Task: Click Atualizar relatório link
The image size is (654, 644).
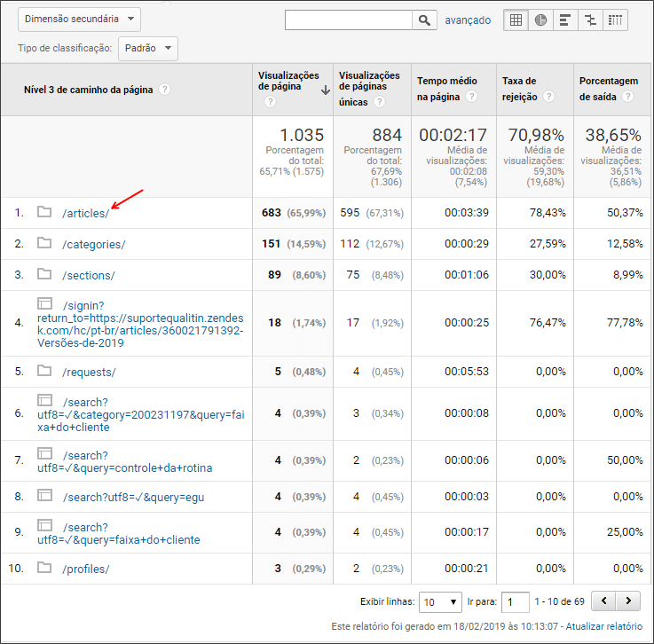Action: pos(604,626)
